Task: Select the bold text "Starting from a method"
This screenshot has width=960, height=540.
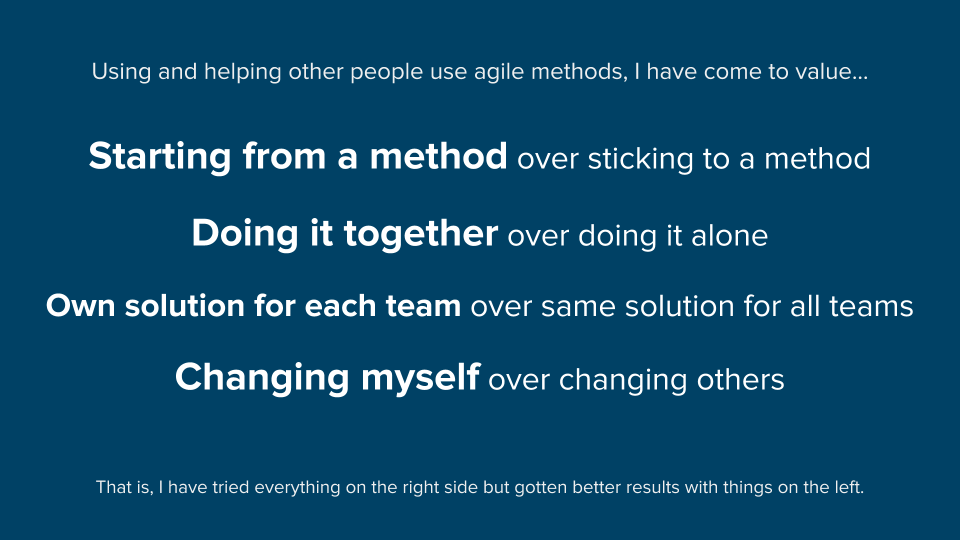Action: pos(297,157)
